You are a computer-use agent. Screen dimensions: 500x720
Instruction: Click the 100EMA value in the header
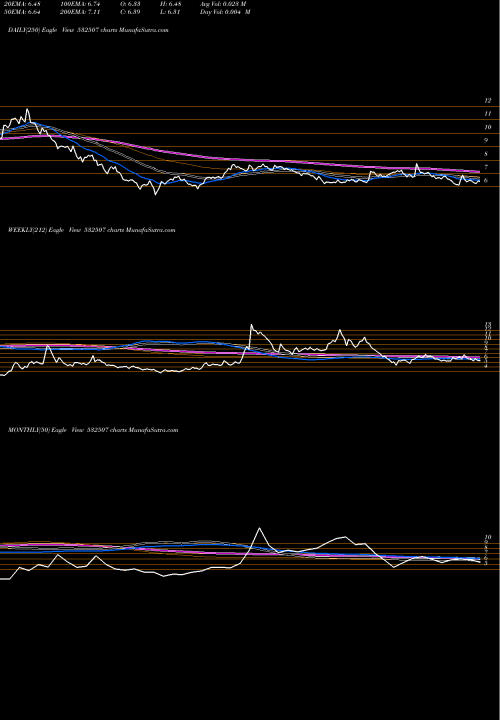tap(80, 4)
